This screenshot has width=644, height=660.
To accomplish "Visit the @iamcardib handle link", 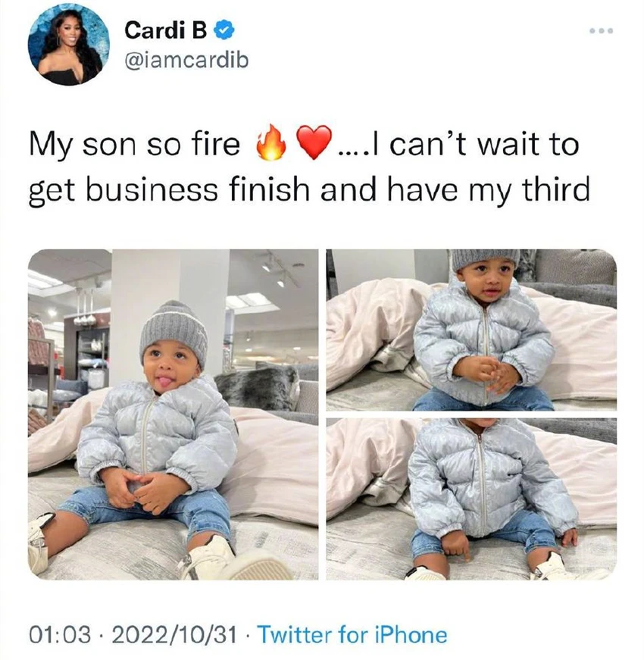I will 186,61.
